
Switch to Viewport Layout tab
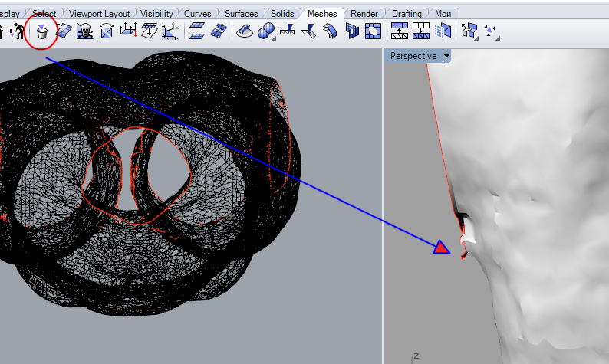pyautogui.click(x=99, y=14)
